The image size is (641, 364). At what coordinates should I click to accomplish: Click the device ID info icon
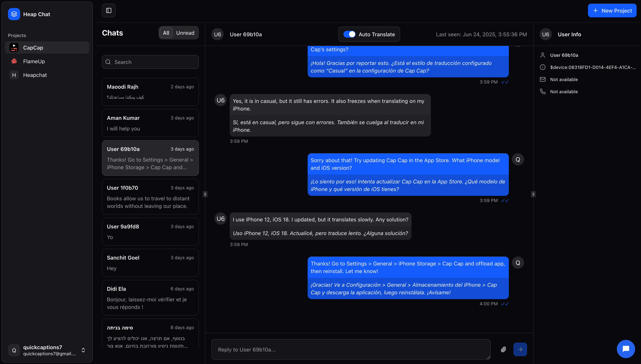click(x=543, y=67)
